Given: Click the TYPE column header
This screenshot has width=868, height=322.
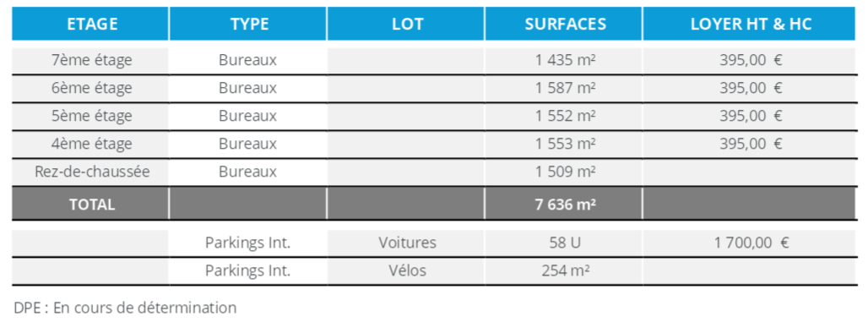Looking at the screenshot, I should [x=248, y=24].
